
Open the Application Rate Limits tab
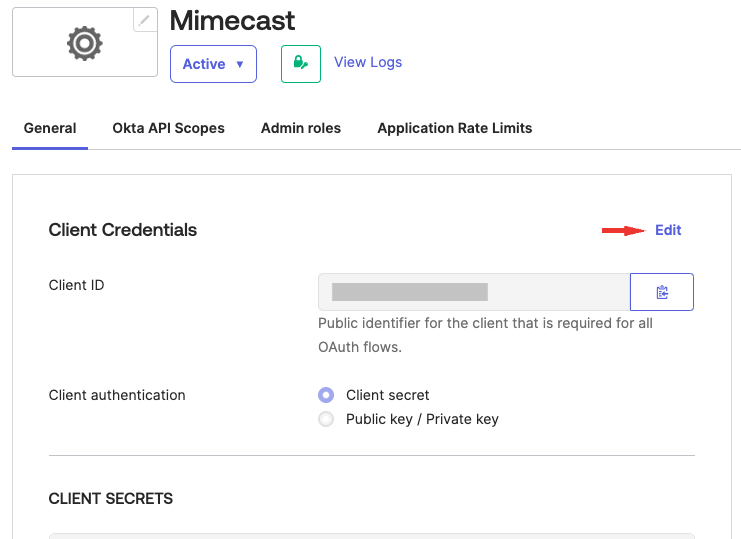pos(455,128)
